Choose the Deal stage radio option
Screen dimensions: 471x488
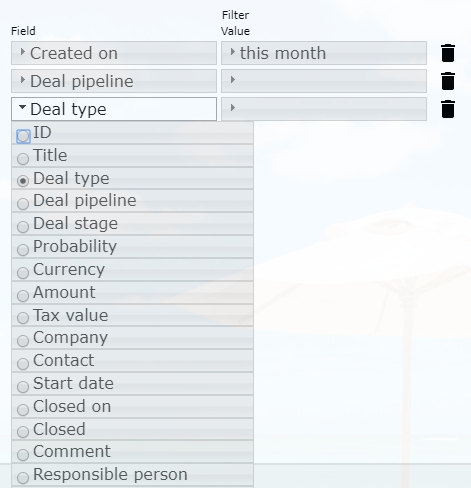pos(23,227)
